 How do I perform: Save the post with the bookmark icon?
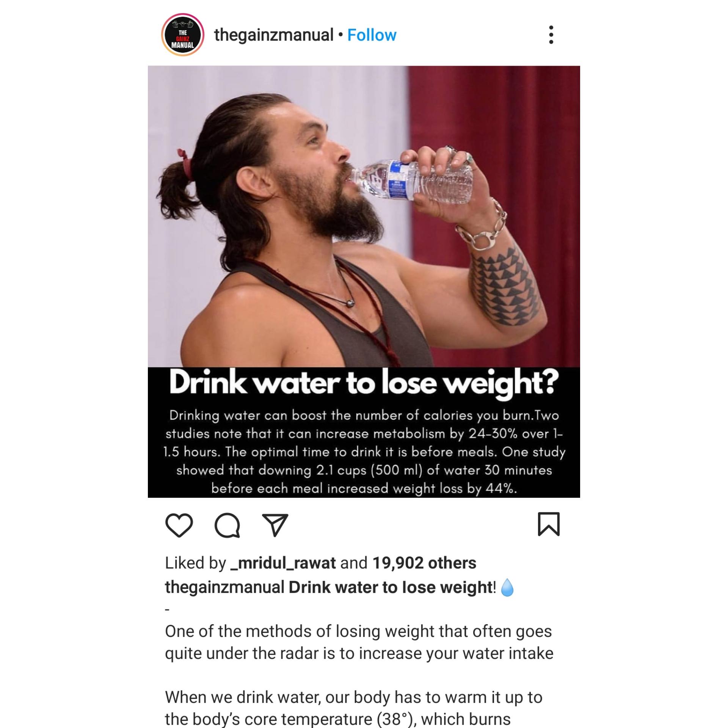[x=549, y=524]
